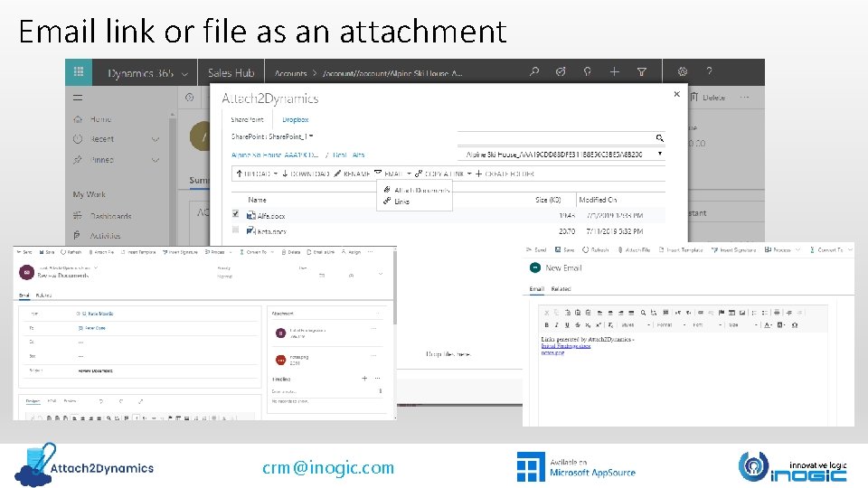Click the search magnifier in Dynamics header
Screen dimensions: 868x488
tap(534, 71)
